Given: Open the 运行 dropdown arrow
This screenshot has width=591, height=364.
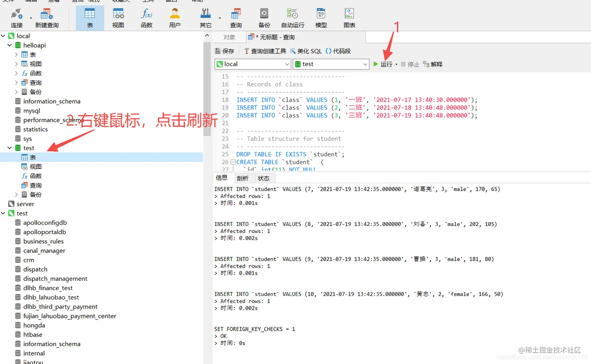Looking at the screenshot, I should 396,65.
